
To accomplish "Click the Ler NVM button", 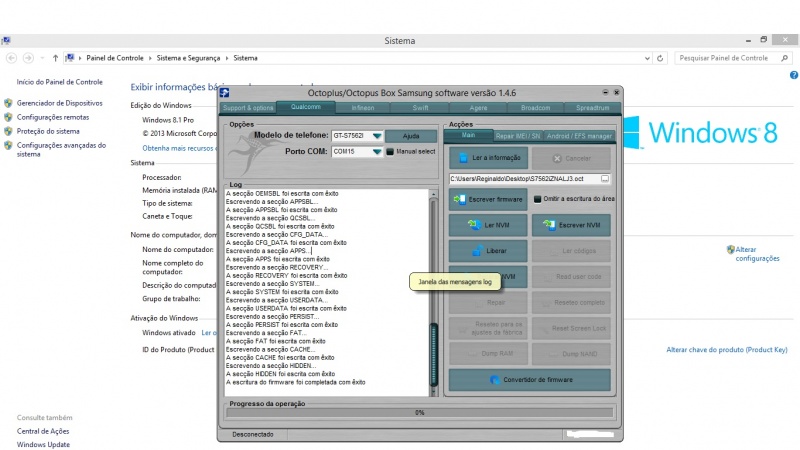I will point(488,225).
